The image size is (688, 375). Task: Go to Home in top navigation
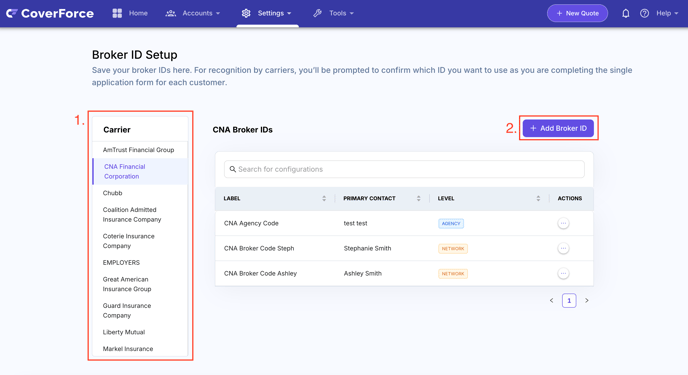[138, 13]
